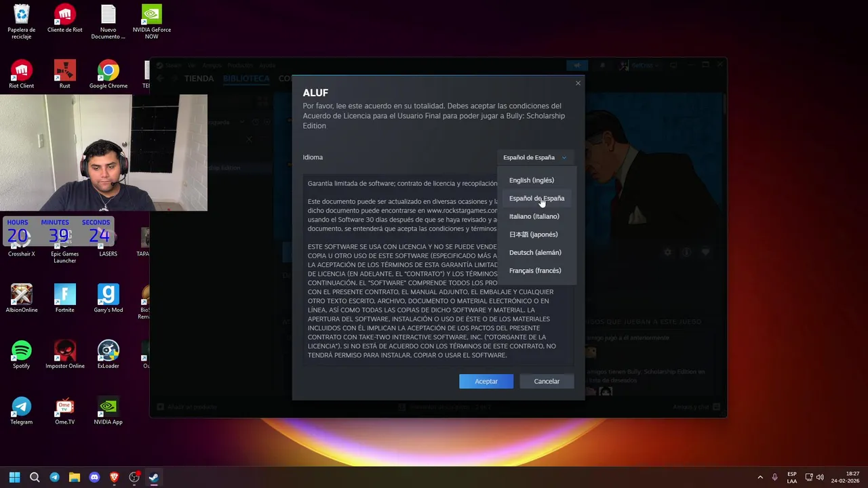Image resolution: width=868 pixels, height=488 pixels.
Task: Select English (inglés) from language list
Action: click(x=532, y=180)
